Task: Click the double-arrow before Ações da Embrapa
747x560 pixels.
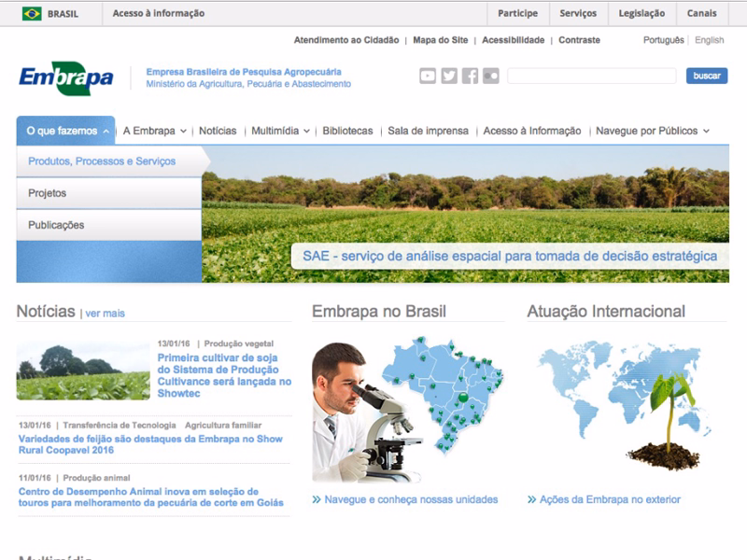Action: point(531,499)
